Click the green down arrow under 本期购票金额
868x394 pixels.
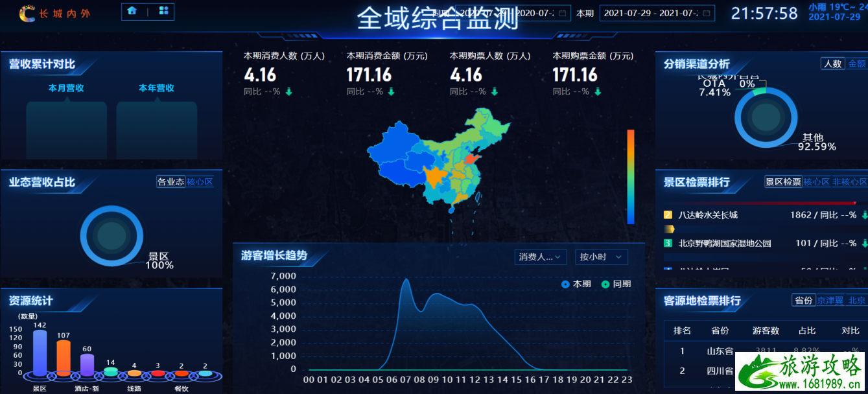[x=597, y=92]
